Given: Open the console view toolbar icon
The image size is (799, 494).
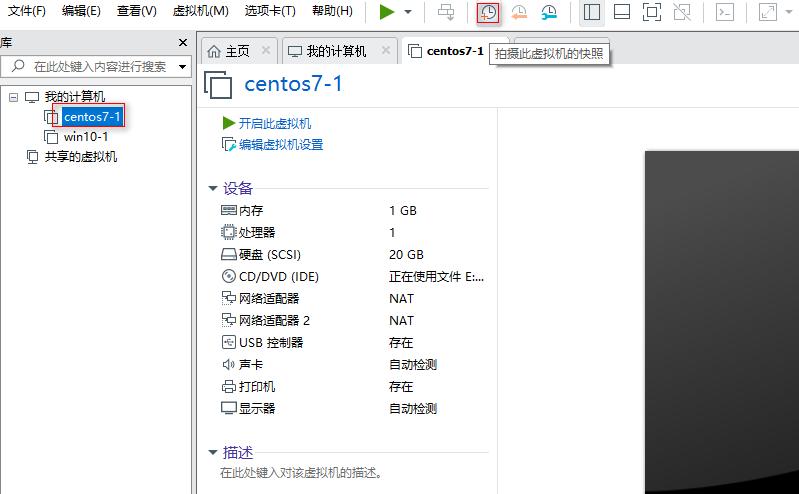Looking at the screenshot, I should [725, 12].
